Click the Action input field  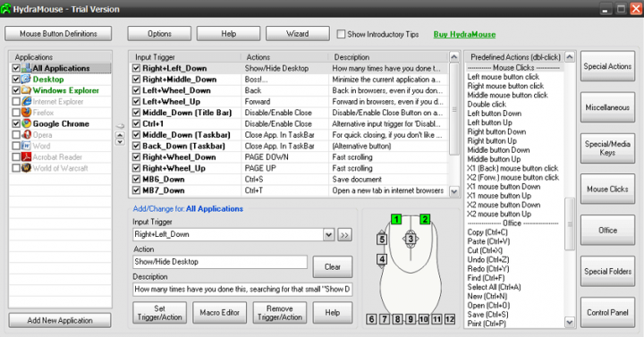pos(220,262)
